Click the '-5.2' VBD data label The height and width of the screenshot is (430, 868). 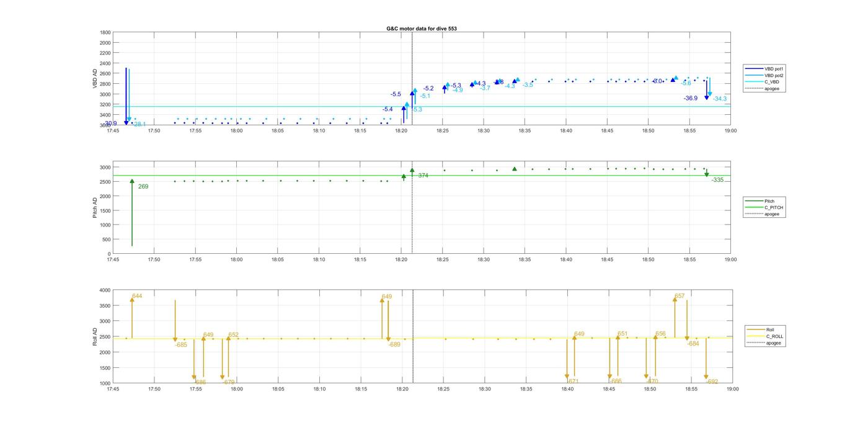(428, 89)
